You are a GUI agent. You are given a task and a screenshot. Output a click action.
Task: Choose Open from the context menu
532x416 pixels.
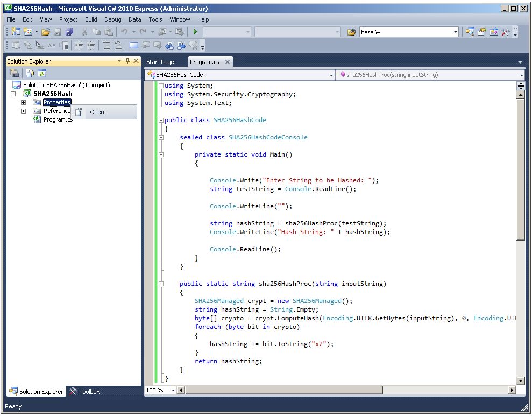click(x=97, y=112)
